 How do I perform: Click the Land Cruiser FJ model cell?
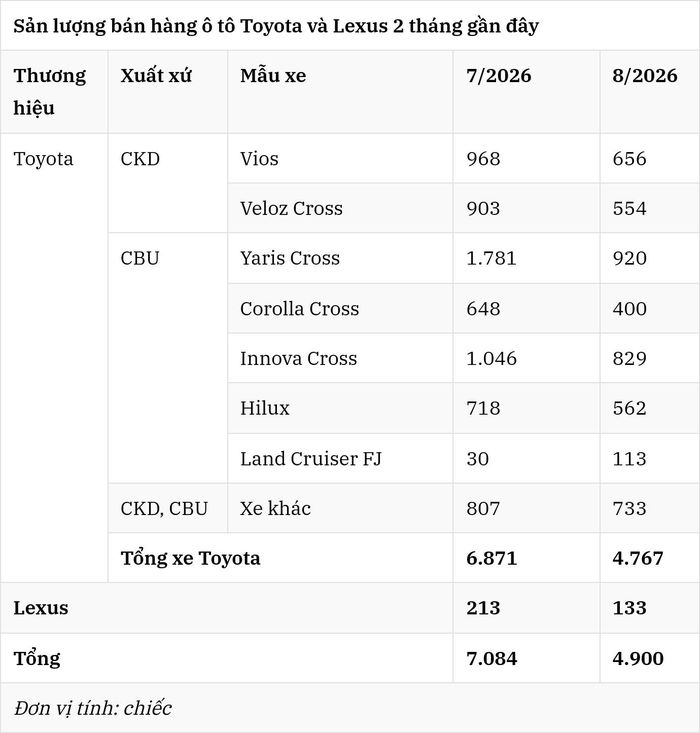point(340,459)
